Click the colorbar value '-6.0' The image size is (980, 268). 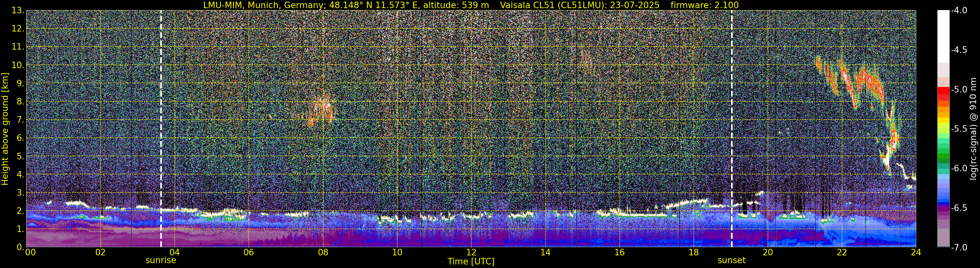(x=959, y=168)
